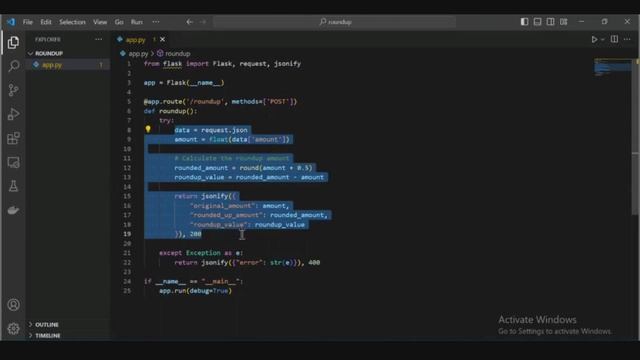
Task: Show more menu bar items ellipsis
Action: pos(156,22)
